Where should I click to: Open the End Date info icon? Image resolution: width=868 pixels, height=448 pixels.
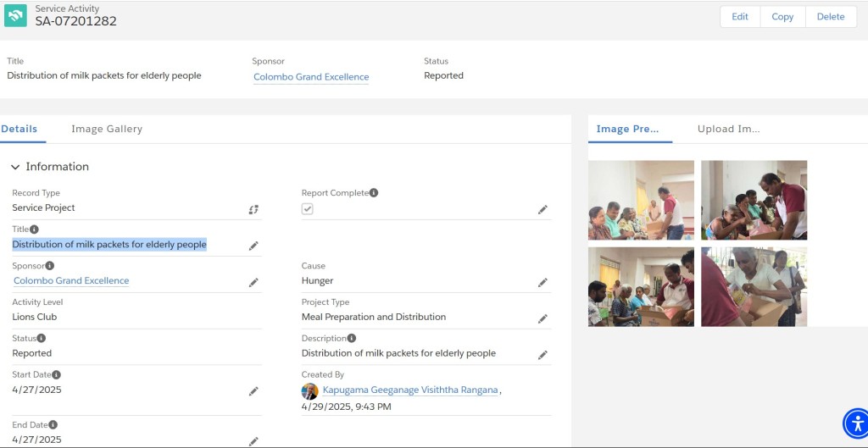coord(53,425)
